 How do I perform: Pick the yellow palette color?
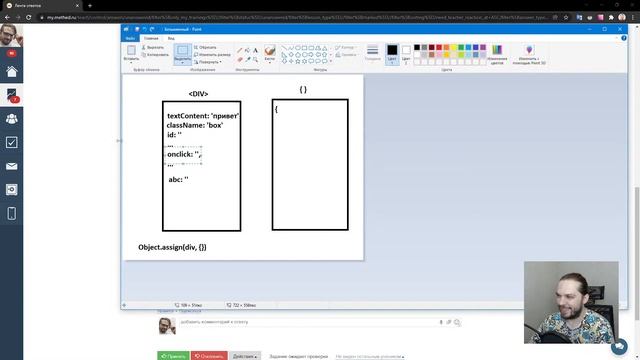tap(453, 47)
